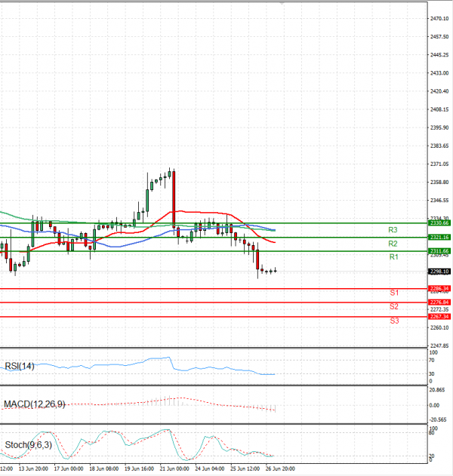This screenshot has height=476, width=453.
Task: Click the 2272.35 price axis value
Action: 439,309
